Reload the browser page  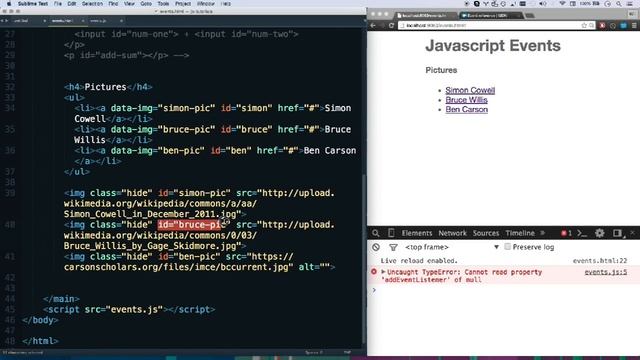(x=391, y=25)
